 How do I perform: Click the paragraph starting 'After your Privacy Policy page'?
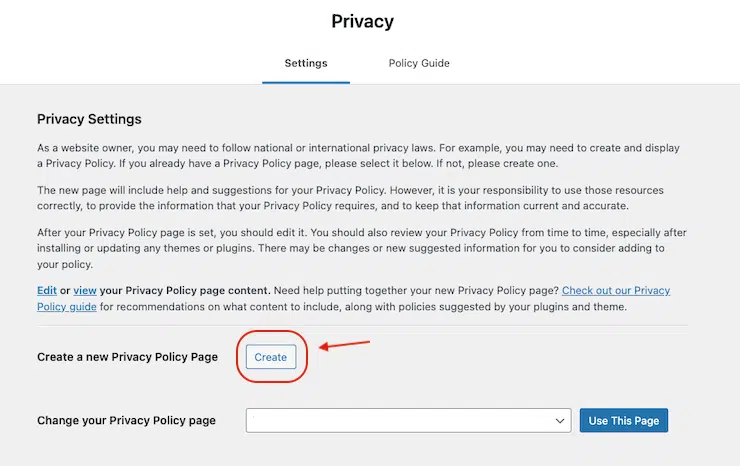[350, 247]
